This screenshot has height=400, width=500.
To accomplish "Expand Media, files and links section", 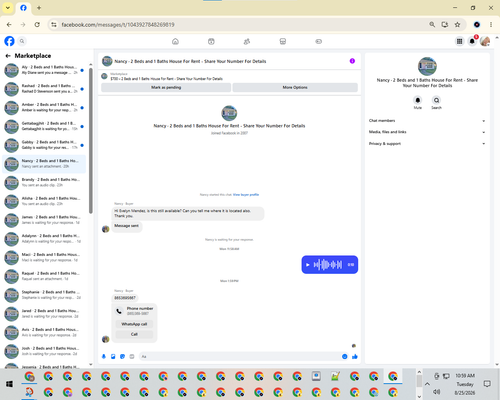I will [x=427, y=132].
